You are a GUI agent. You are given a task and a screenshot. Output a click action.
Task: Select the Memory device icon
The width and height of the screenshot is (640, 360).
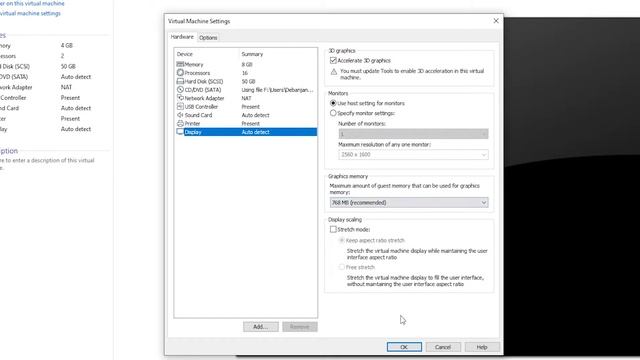click(x=180, y=64)
